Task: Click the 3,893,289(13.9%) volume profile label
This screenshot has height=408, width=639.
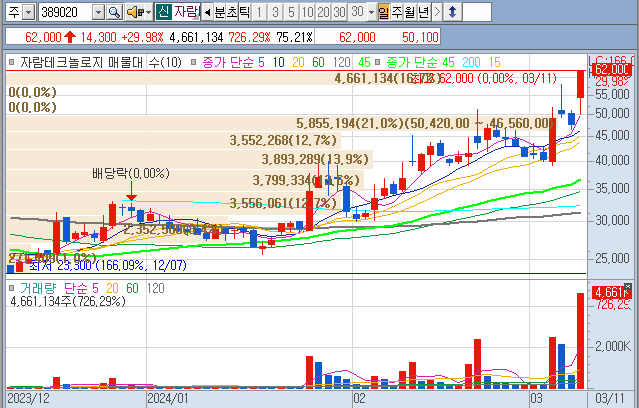Action: [315, 159]
